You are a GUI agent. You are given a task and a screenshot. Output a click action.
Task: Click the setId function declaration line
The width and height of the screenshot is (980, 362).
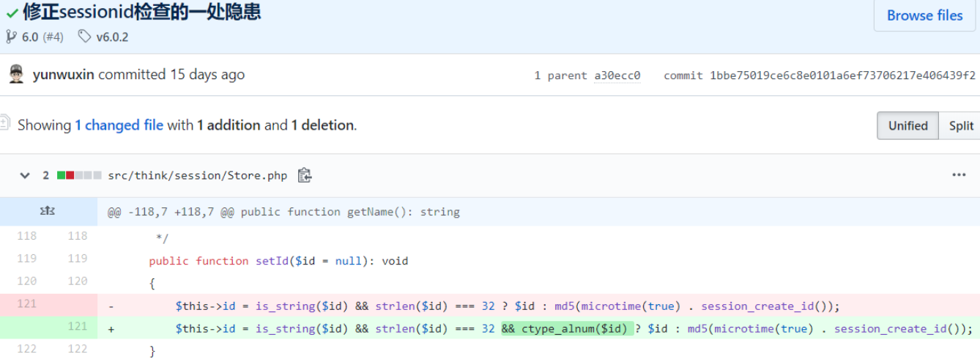coord(278,261)
